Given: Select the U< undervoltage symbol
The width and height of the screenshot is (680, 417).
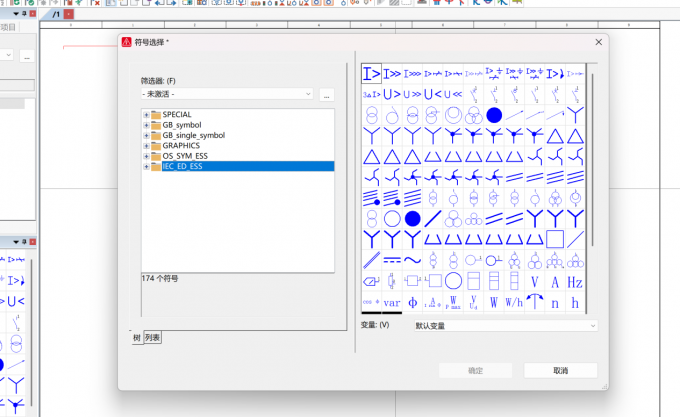Looking at the screenshot, I should (x=432, y=94).
